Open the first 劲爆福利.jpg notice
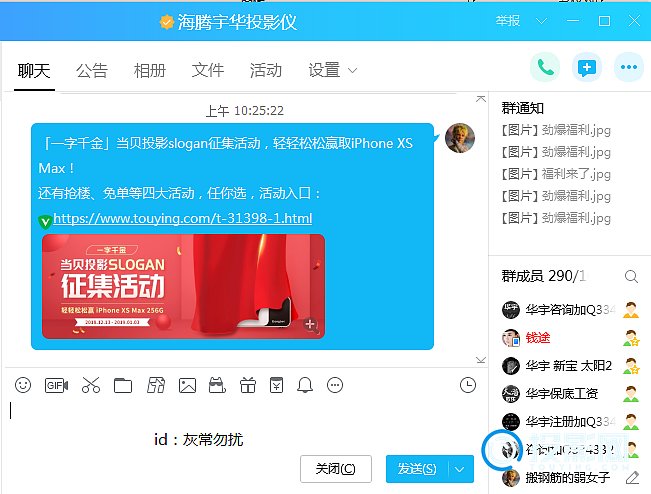651x494 pixels. [556, 130]
